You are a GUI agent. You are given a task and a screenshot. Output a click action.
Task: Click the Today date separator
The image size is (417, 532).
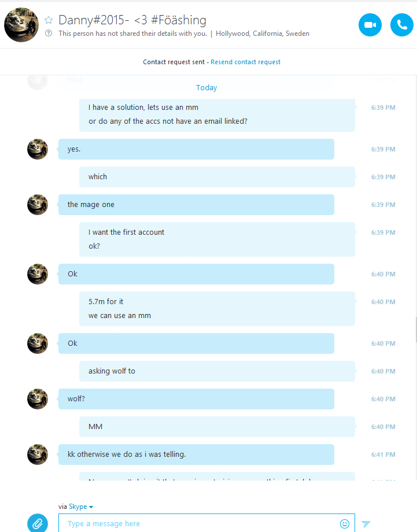tap(206, 87)
